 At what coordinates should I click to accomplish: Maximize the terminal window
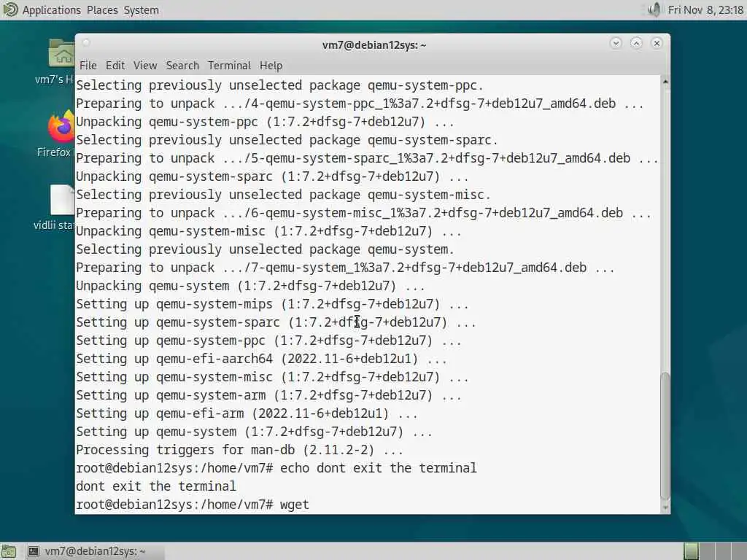click(x=636, y=43)
